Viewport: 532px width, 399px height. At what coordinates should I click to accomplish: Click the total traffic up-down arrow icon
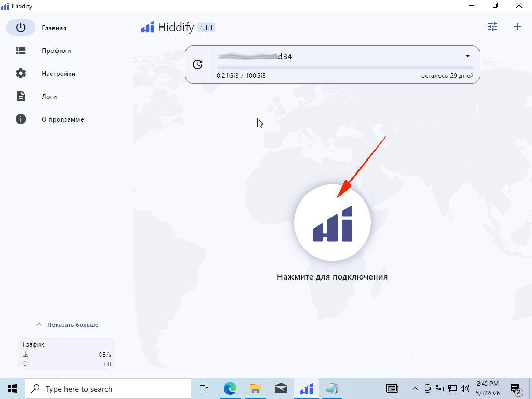[25, 364]
